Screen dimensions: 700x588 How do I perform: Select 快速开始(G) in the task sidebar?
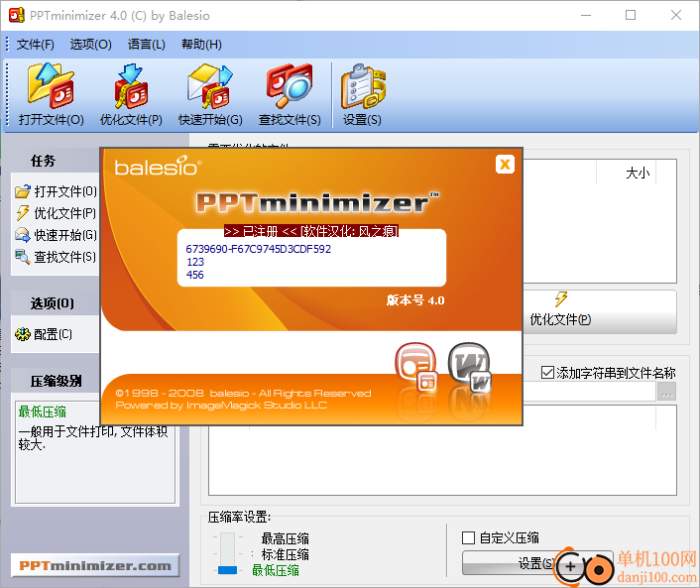click(57, 235)
